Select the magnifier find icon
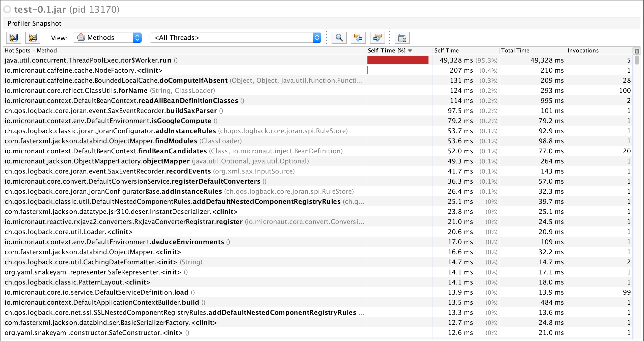The width and height of the screenshot is (644, 341). (339, 38)
